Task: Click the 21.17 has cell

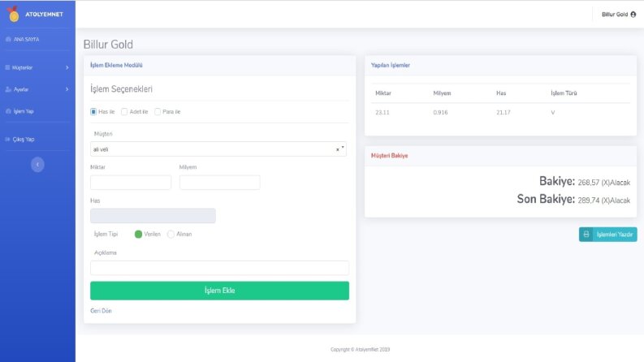Action: tap(504, 113)
